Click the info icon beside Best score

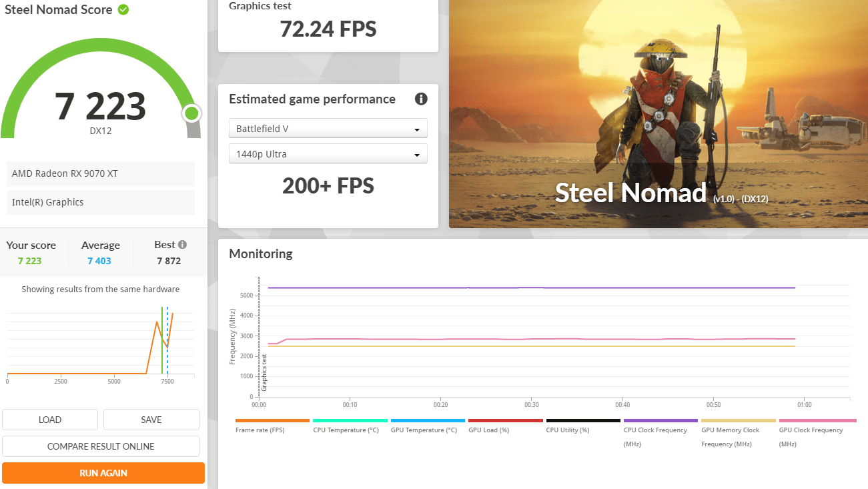[x=182, y=245]
